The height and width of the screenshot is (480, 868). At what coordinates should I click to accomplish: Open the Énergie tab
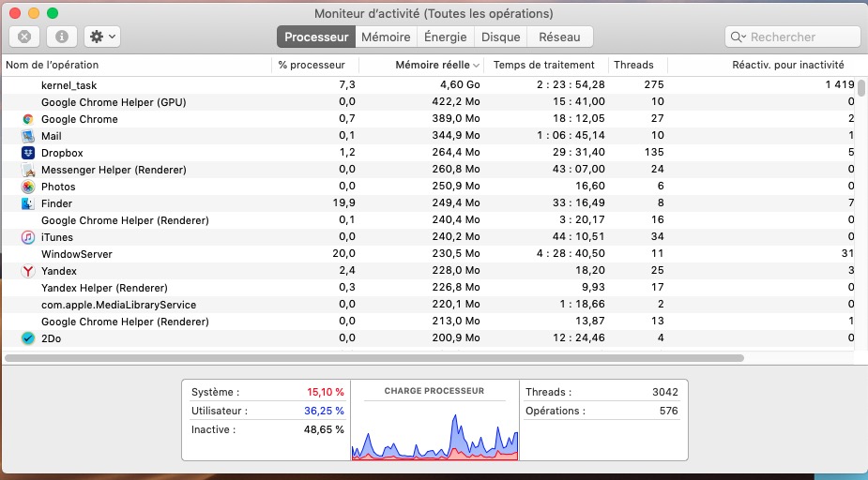[x=446, y=37]
